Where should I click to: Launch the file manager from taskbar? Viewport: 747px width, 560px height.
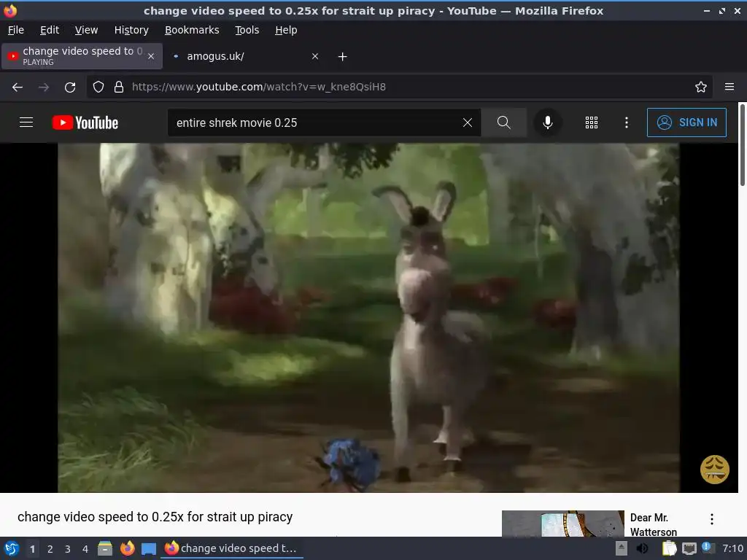(x=105, y=548)
